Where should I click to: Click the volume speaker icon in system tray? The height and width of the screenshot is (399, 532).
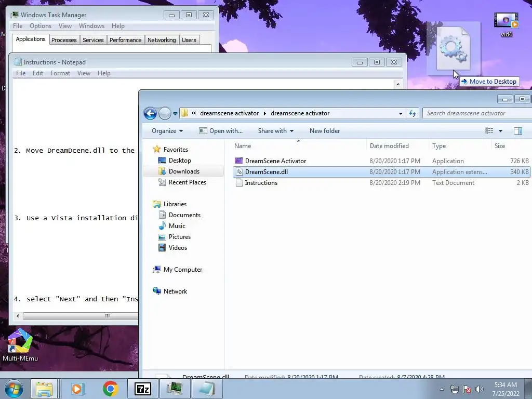point(479,389)
